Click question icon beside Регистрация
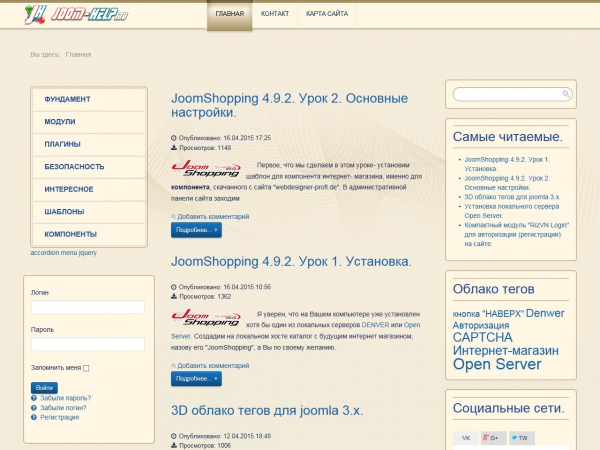 [x=34, y=417]
